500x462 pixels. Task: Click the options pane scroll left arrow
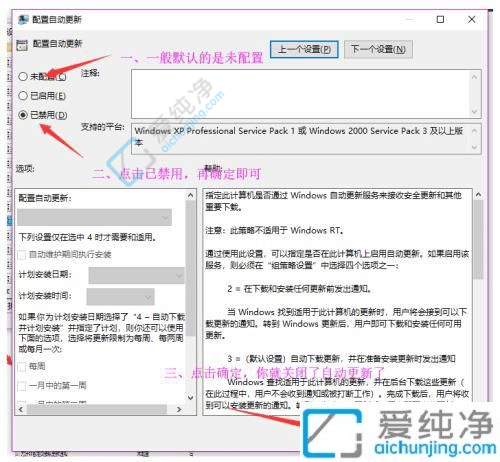pyautogui.click(x=21, y=409)
